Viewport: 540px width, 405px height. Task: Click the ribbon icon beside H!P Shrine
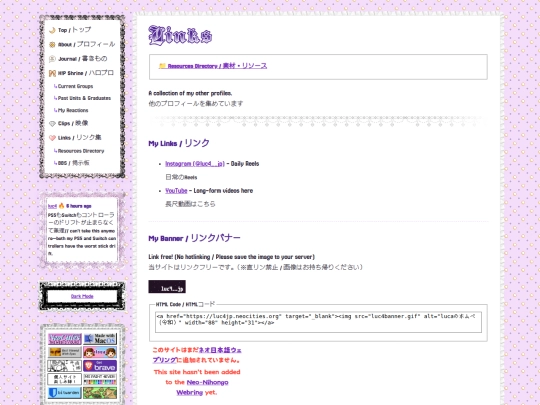pos(52,73)
